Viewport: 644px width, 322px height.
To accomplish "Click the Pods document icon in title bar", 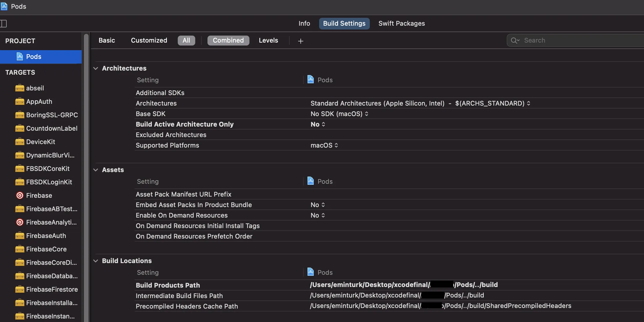I will click(x=4, y=6).
